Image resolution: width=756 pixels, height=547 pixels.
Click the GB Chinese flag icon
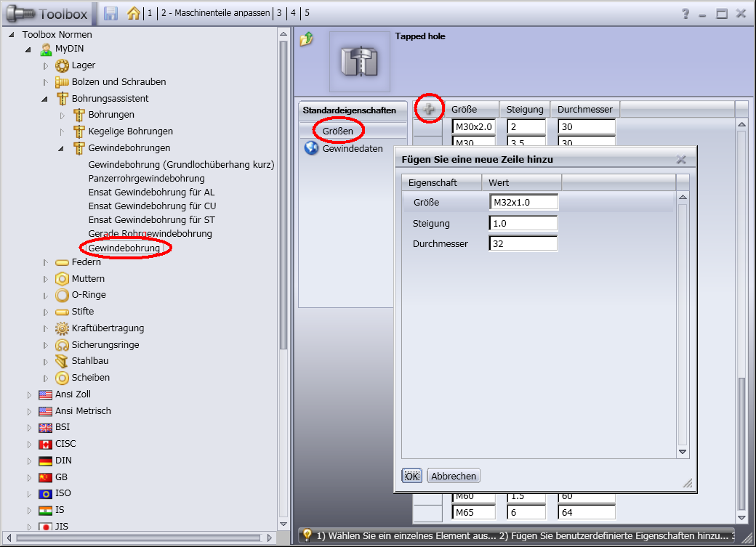(x=45, y=477)
